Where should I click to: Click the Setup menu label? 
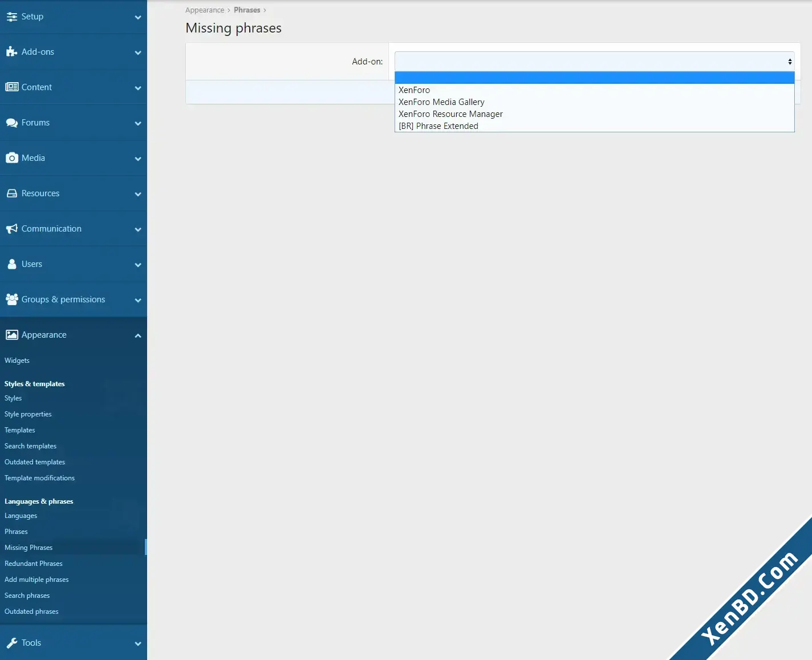point(33,17)
